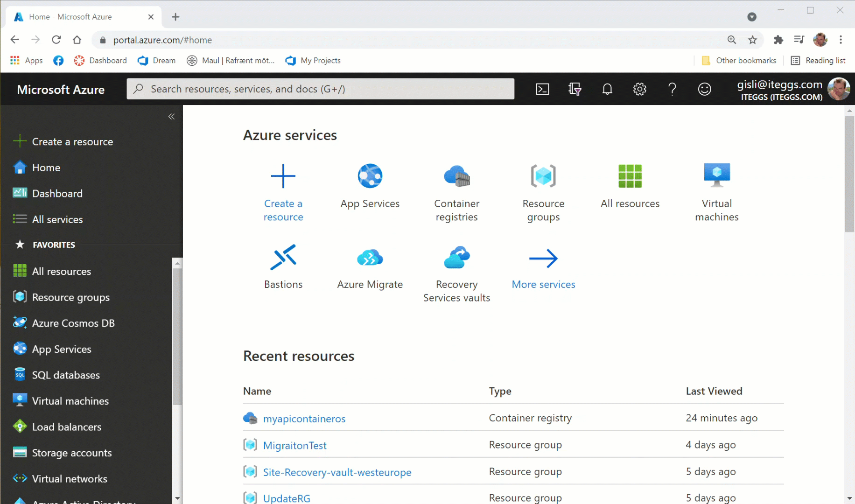Screen dimensions: 855x504
Task: Open the browser zoom indicator icon
Action: (732, 40)
